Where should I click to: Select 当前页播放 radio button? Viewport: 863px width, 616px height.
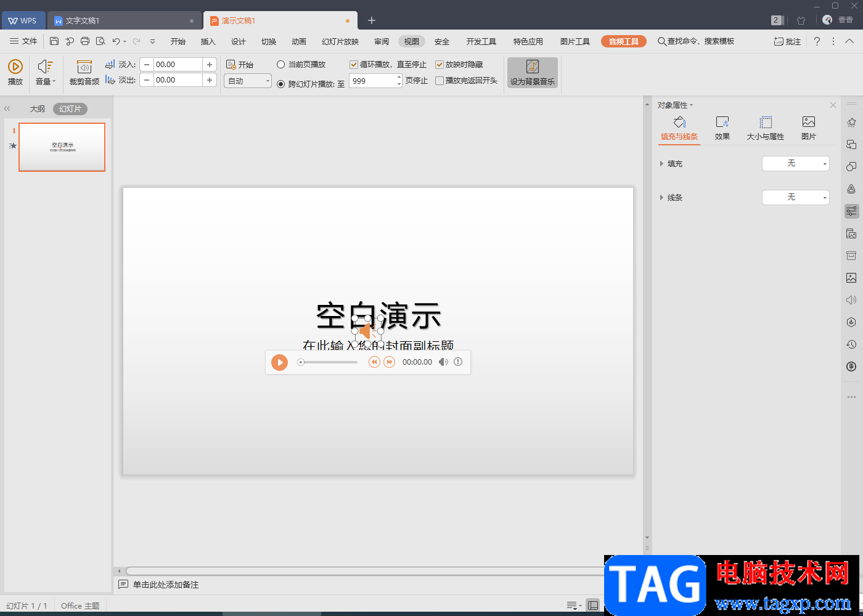coord(281,64)
